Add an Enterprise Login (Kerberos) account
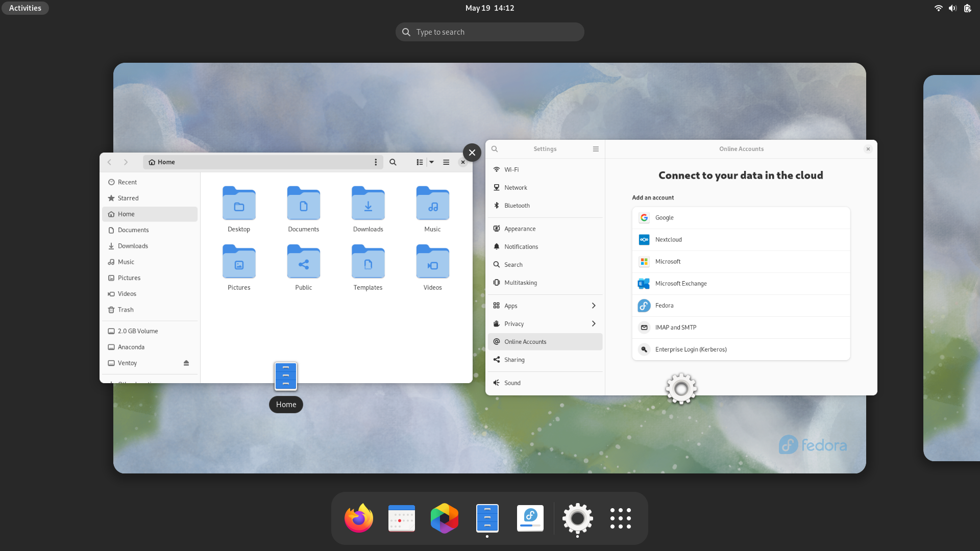The image size is (980, 551). [x=741, y=349]
